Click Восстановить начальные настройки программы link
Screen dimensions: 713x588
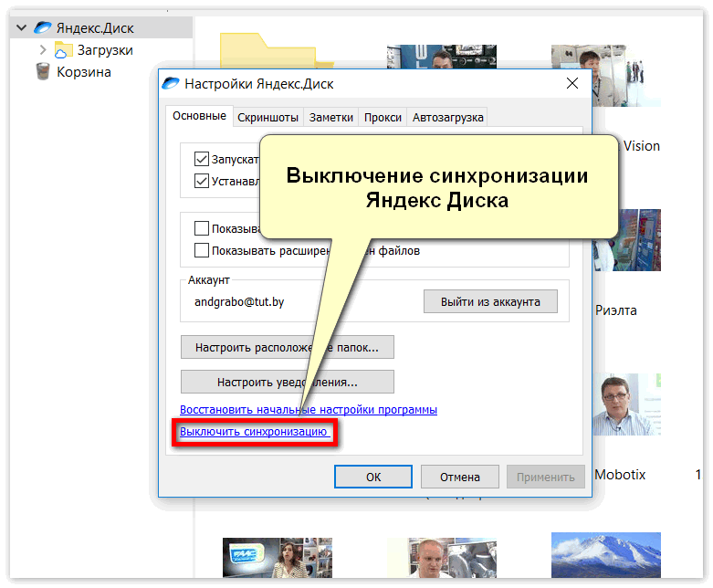point(309,410)
